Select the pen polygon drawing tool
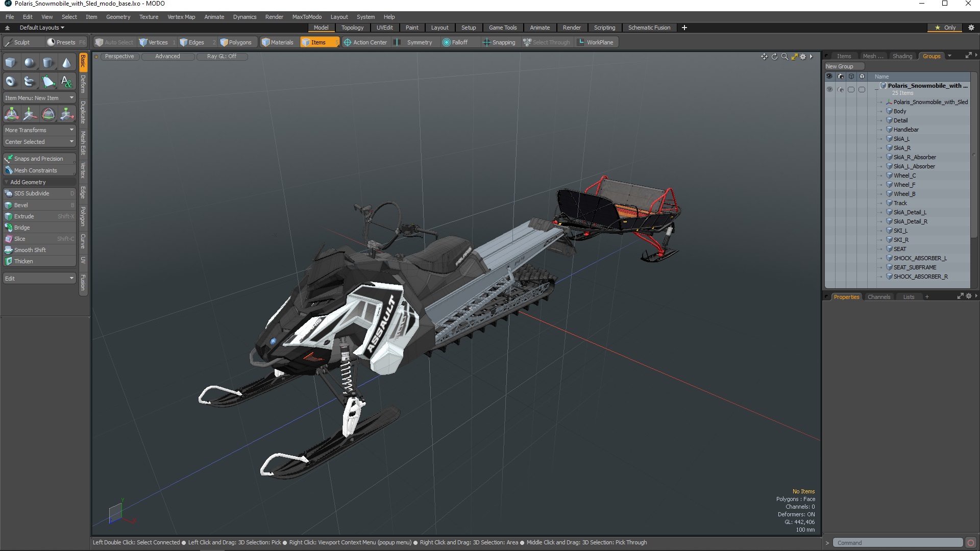The width and height of the screenshot is (980, 551). click(x=48, y=82)
